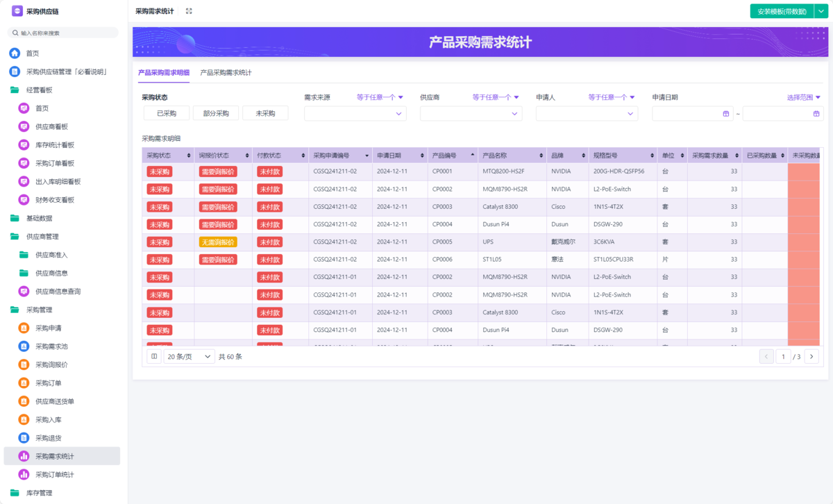
Task: Click the fullscreen expand icon beside page title
Action: tap(189, 11)
